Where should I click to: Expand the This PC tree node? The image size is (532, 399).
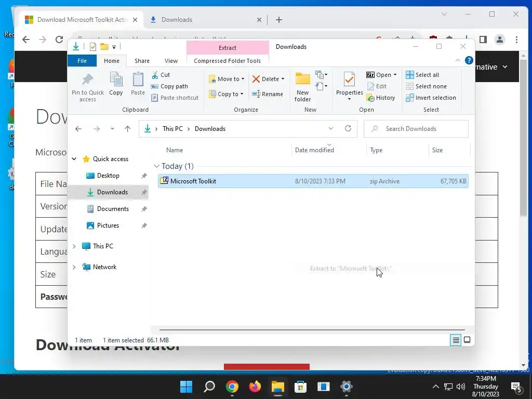pos(74,246)
